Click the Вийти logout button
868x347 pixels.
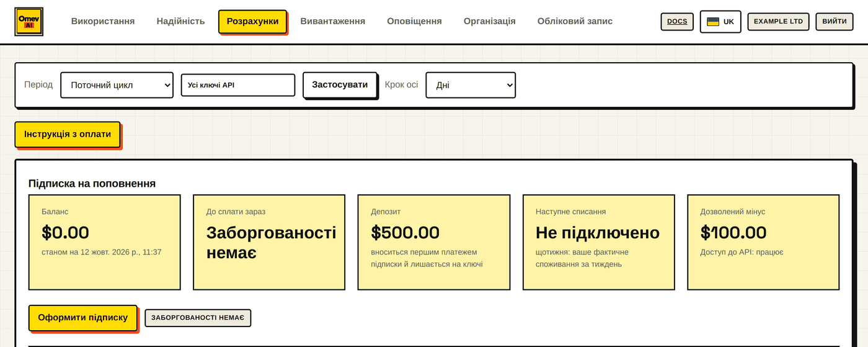834,22
